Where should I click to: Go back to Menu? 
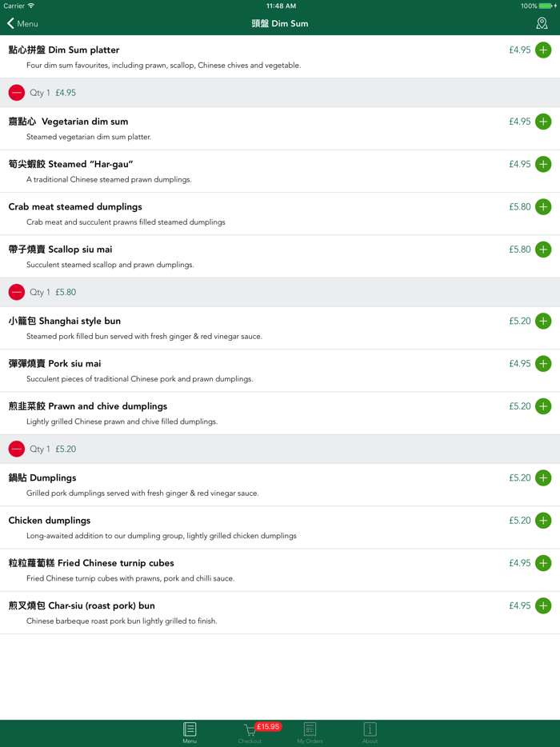point(22,23)
